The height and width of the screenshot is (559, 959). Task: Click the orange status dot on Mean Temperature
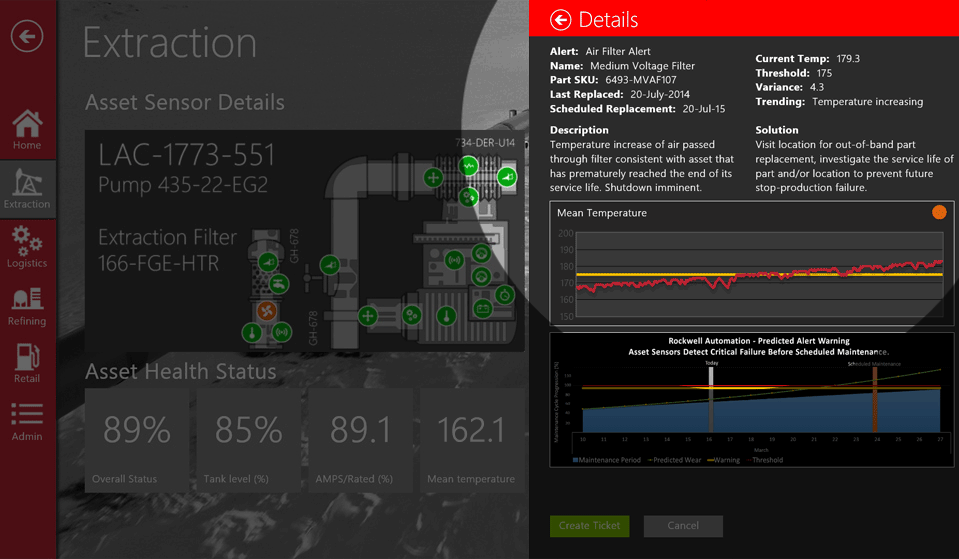939,212
